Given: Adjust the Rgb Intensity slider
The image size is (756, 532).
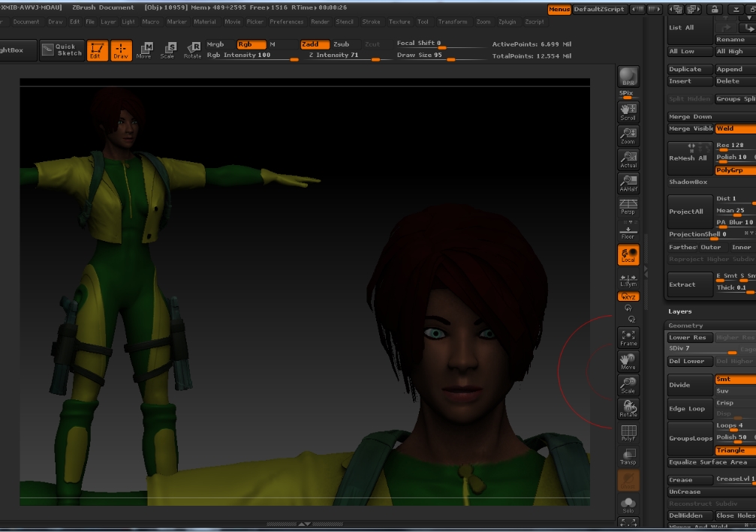Looking at the screenshot, I should point(253,56).
